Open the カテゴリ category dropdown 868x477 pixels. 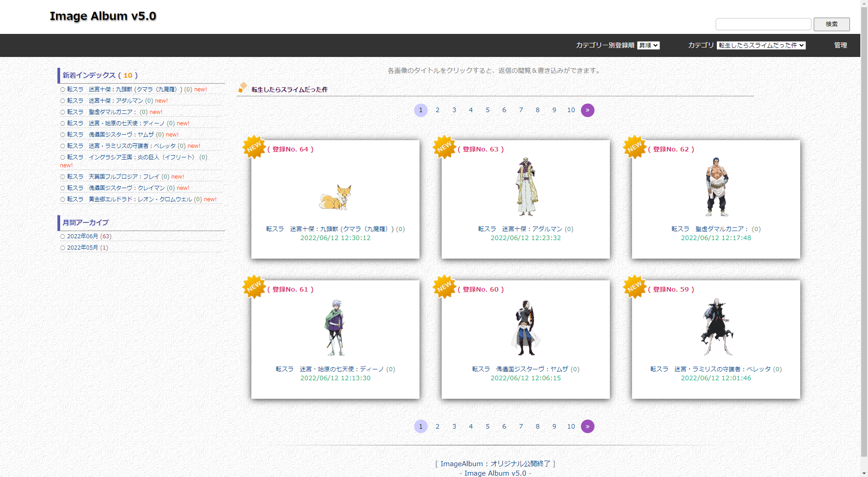761,45
